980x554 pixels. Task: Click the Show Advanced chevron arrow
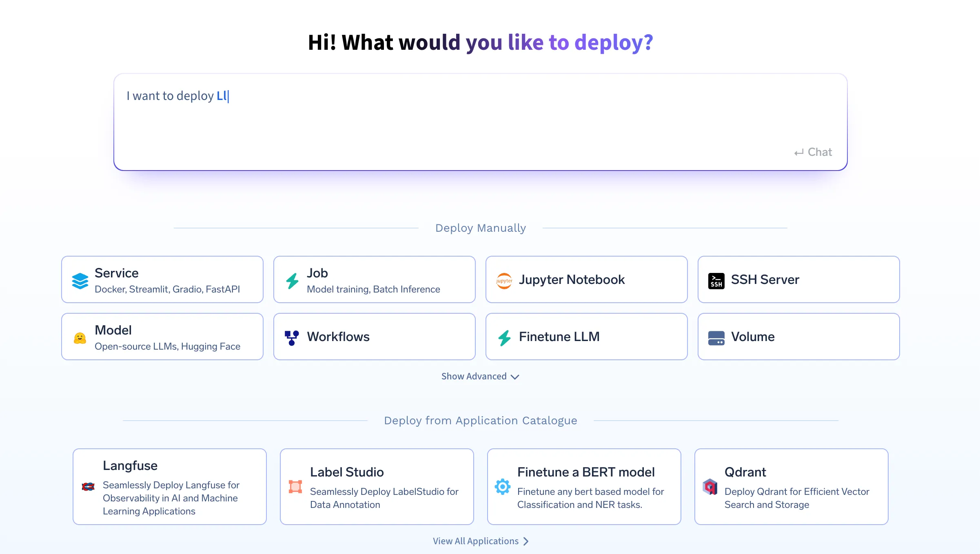pos(515,377)
